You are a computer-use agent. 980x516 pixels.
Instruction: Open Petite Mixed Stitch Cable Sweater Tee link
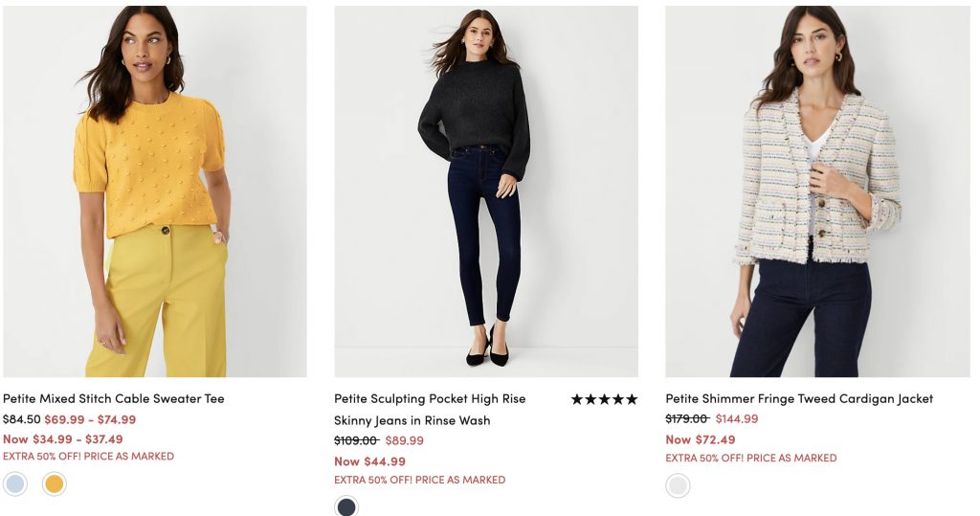pos(114,398)
